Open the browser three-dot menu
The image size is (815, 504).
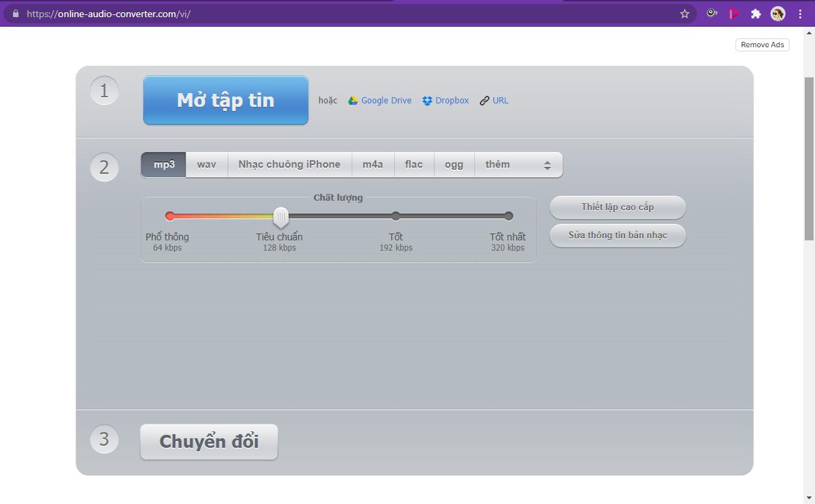800,13
